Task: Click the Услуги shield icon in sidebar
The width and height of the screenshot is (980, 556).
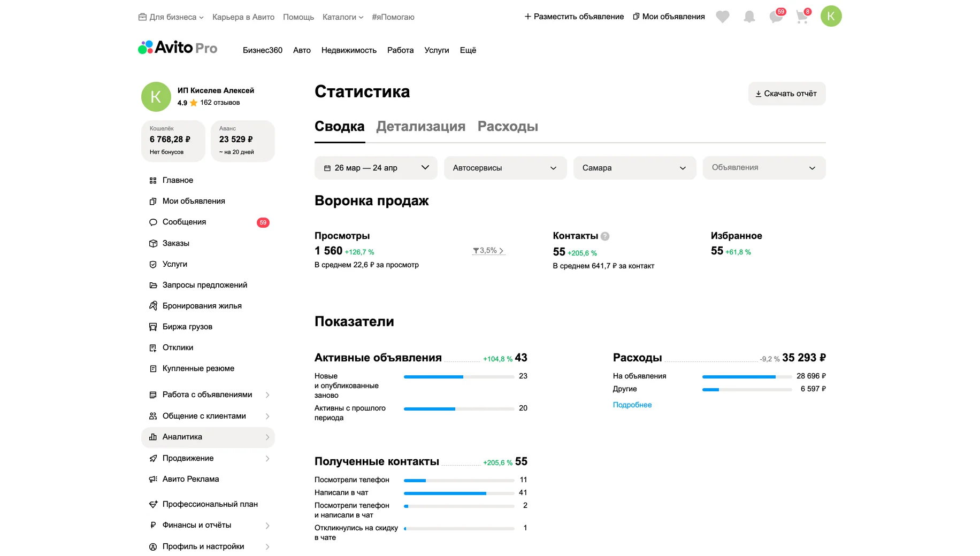Action: coord(153,264)
